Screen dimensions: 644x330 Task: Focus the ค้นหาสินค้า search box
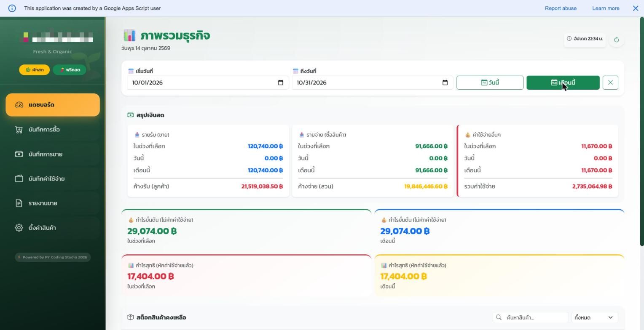530,317
